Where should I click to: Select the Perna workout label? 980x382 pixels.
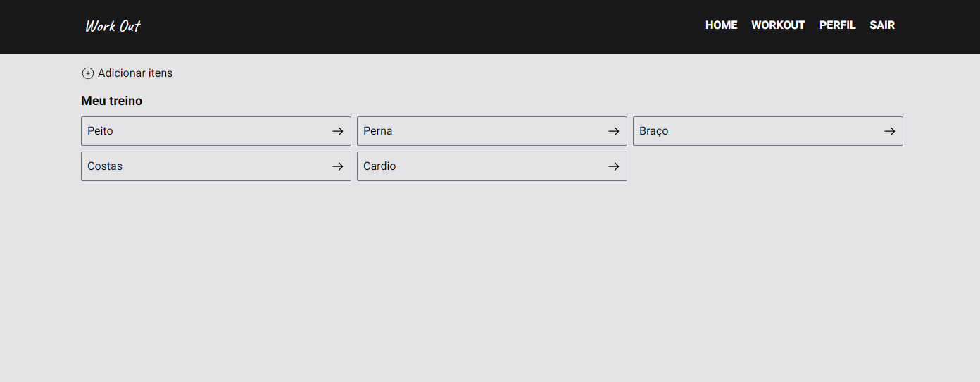[x=378, y=131]
